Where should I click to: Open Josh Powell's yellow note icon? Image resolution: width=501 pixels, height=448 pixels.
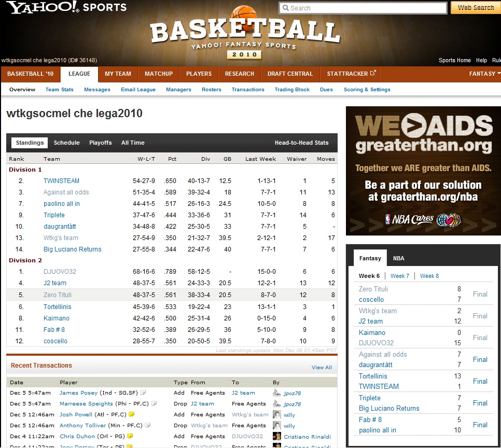pyautogui.click(x=132, y=415)
